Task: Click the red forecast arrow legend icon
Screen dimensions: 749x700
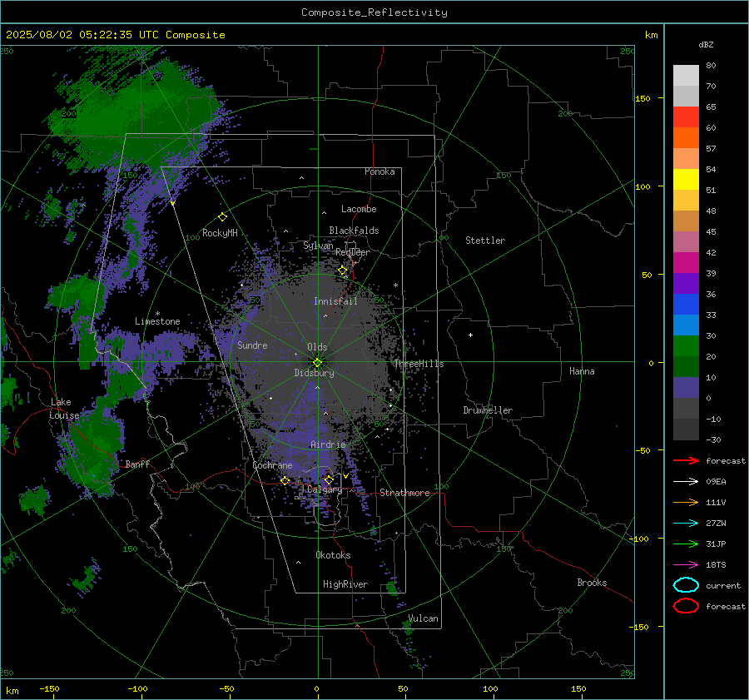Action: pos(686,460)
